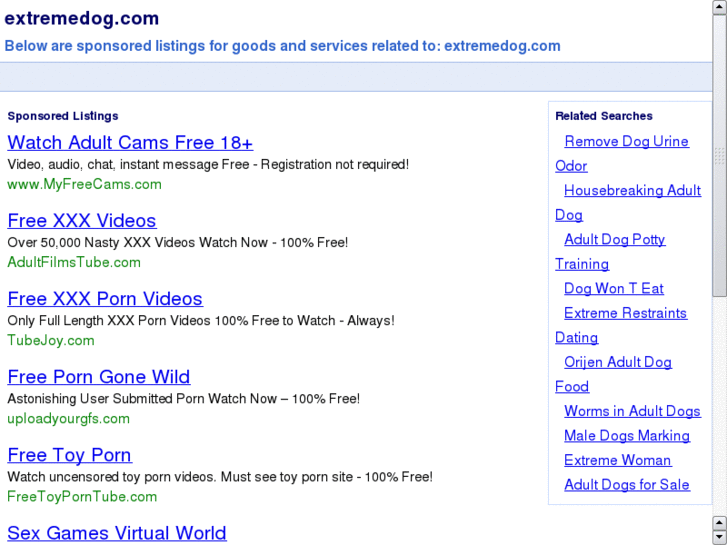This screenshot has height=545, width=727.
Task: Open the Free XXX Videos listing
Action: click(x=82, y=220)
